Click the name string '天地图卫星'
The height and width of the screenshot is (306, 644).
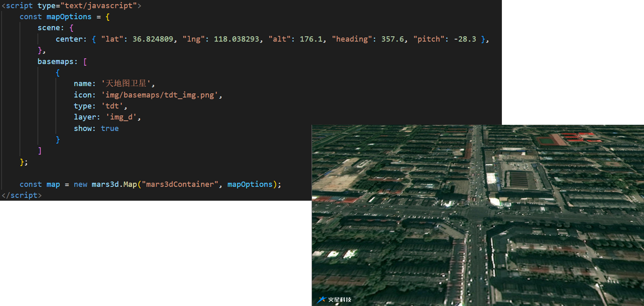[126, 84]
